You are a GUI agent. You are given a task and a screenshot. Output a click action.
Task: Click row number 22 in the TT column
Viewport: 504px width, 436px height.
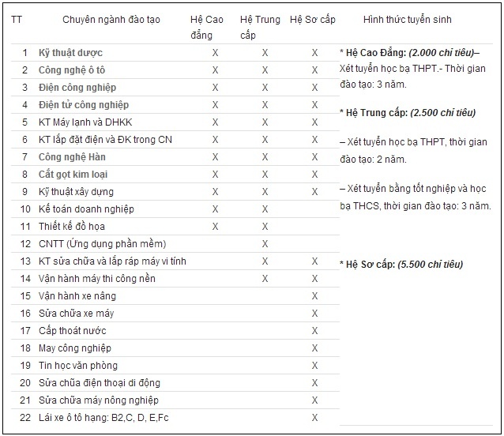pos(24,418)
